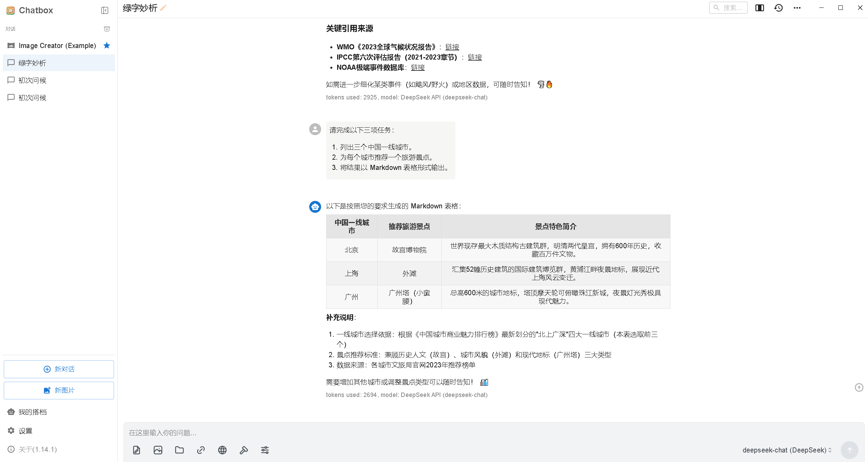This screenshot has width=868, height=462.
Task: Maximize the Chatbox window
Action: 840,8
